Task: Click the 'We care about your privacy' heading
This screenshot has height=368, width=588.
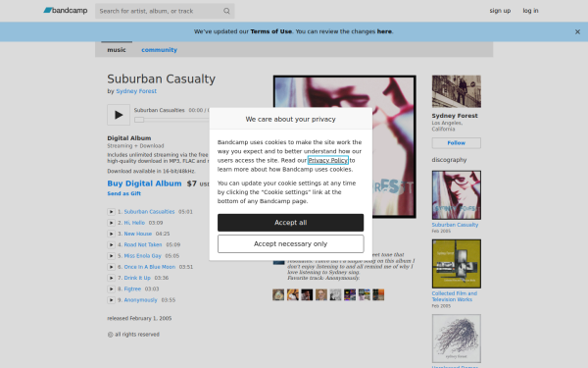Action: pos(291,119)
